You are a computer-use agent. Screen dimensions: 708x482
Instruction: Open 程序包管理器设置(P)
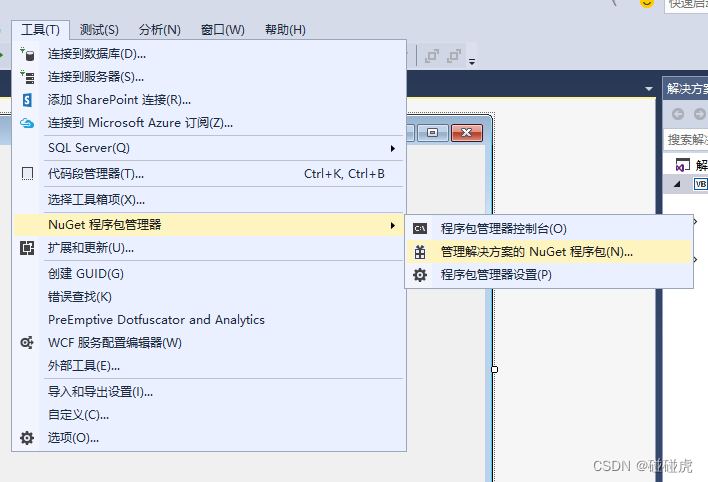pos(549,275)
